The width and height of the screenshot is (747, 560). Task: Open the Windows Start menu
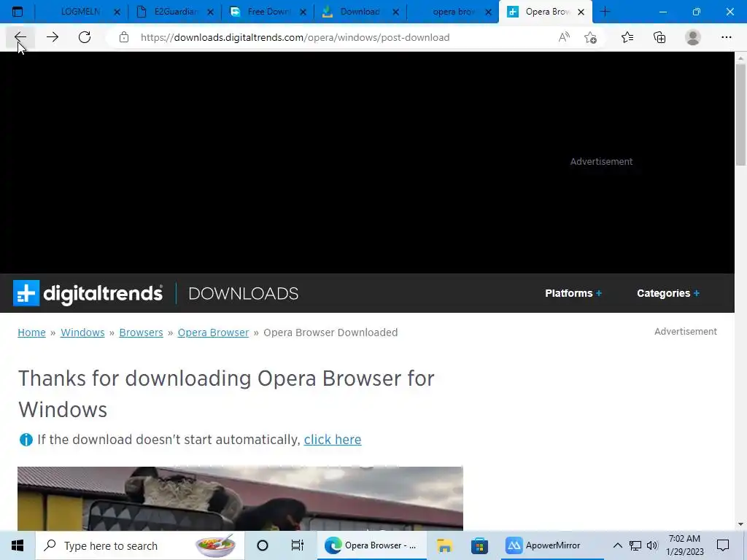point(18,545)
